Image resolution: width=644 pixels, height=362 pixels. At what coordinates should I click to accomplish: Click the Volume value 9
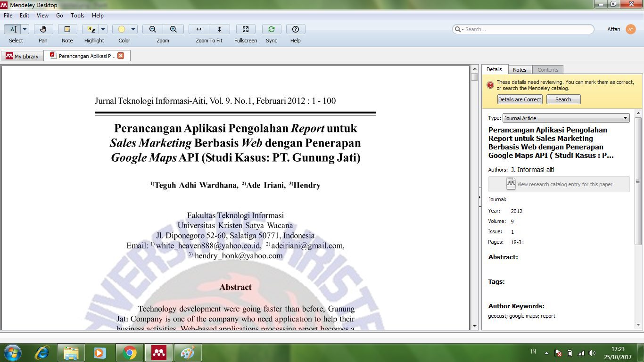pyautogui.click(x=512, y=222)
